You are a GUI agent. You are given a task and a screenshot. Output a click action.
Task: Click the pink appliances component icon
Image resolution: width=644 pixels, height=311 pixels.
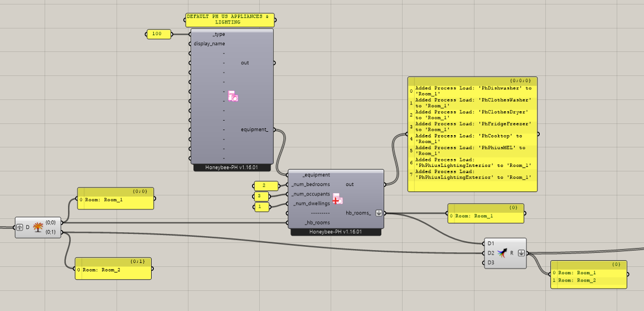tap(233, 96)
